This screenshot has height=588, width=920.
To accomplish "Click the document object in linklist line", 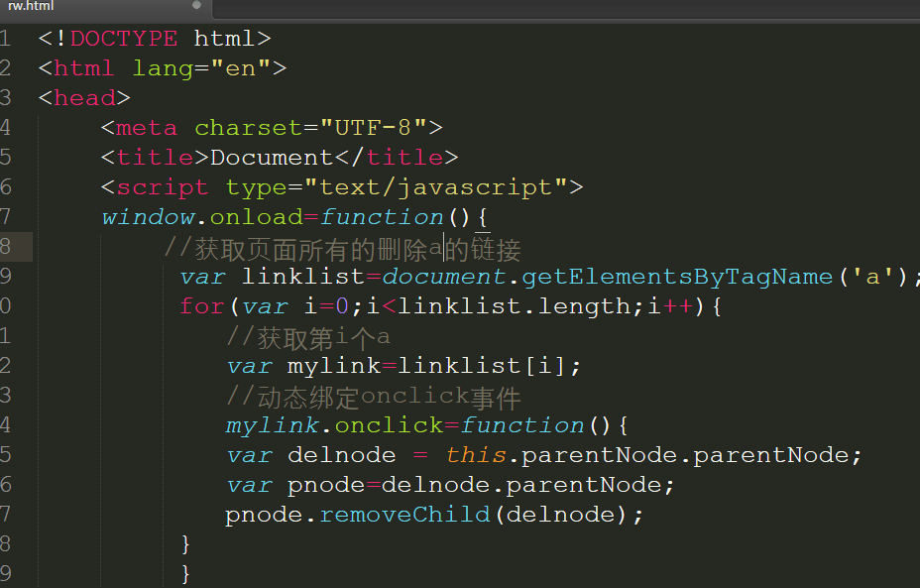I will tap(443, 277).
